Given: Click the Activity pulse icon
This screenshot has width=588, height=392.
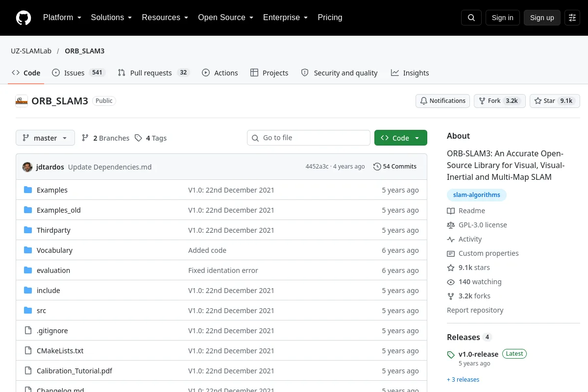Looking at the screenshot, I should [451, 239].
